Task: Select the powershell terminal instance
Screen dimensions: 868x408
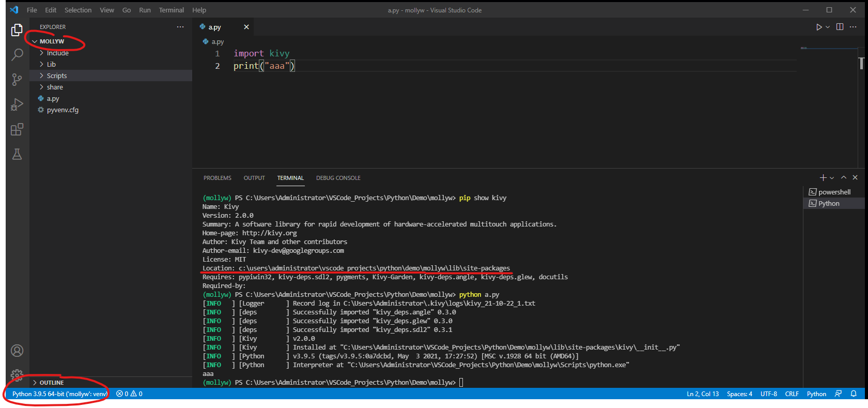Action: (834, 192)
